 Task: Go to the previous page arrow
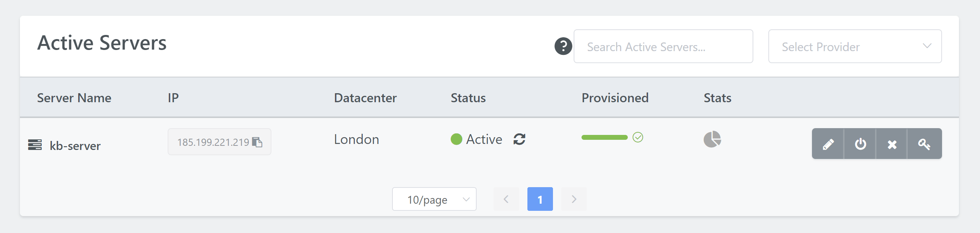(506, 199)
